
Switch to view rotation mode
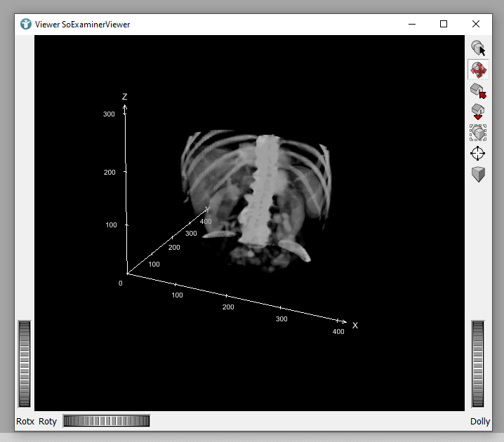point(478,69)
